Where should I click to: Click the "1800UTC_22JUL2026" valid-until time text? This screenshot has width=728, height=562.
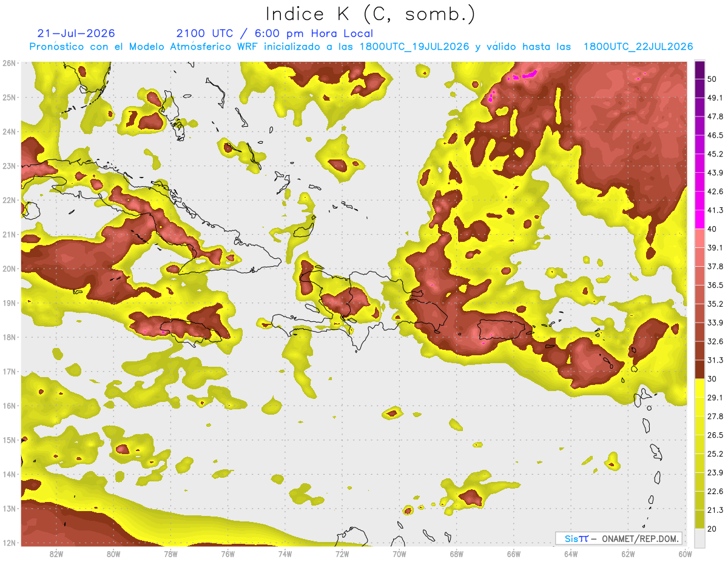[x=638, y=47]
